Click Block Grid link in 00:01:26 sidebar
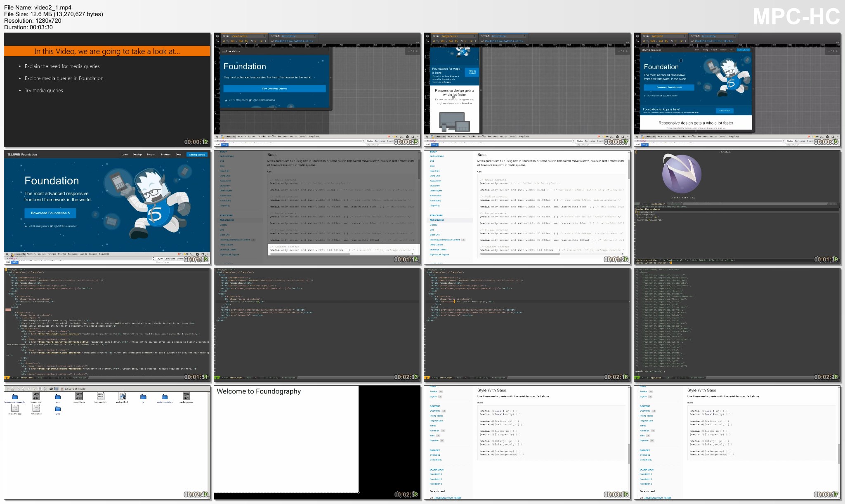The width and height of the screenshot is (845, 504). pyautogui.click(x=434, y=235)
